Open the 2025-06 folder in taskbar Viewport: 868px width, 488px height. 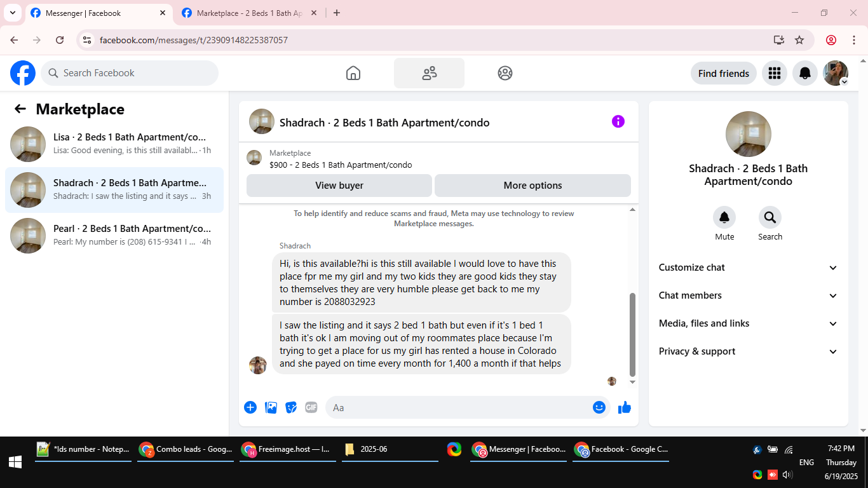390,449
